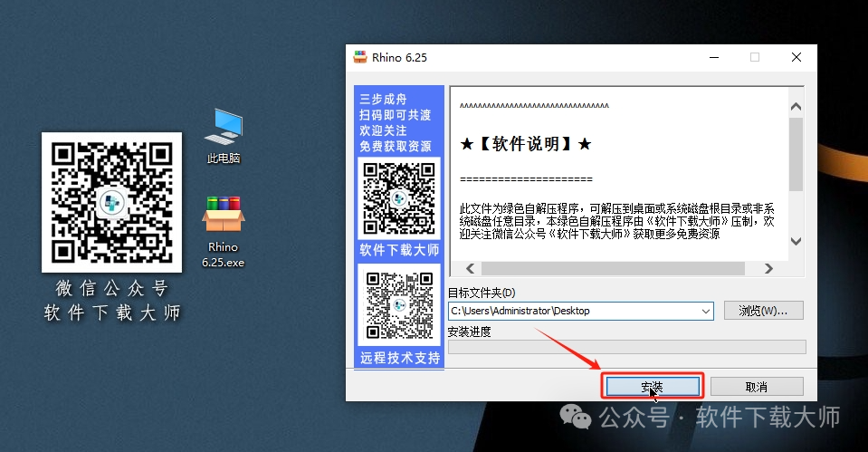Click the 安装进度 label
868x452 pixels.
470,332
